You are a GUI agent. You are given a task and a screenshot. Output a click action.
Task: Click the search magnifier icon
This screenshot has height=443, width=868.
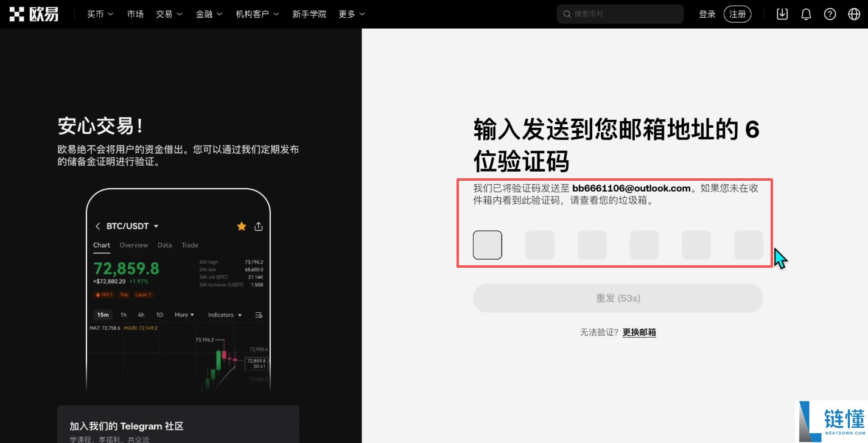pos(567,13)
